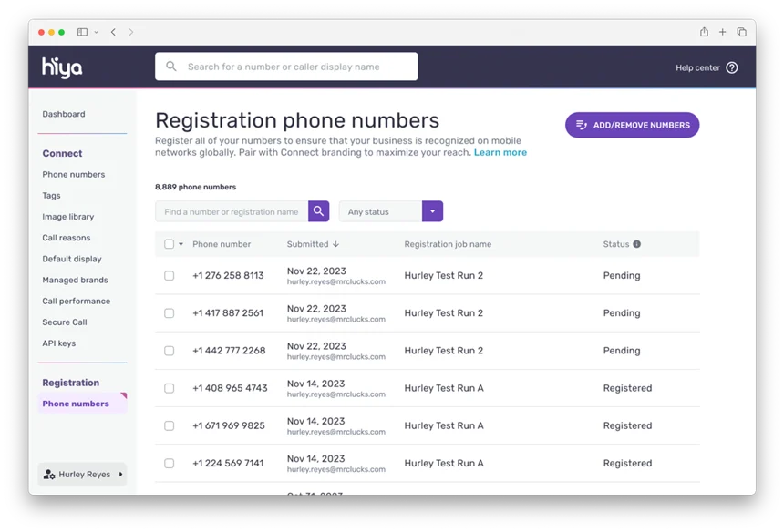The image size is (784, 532).
Task: Click the Hiya logo
Action: pos(60,67)
